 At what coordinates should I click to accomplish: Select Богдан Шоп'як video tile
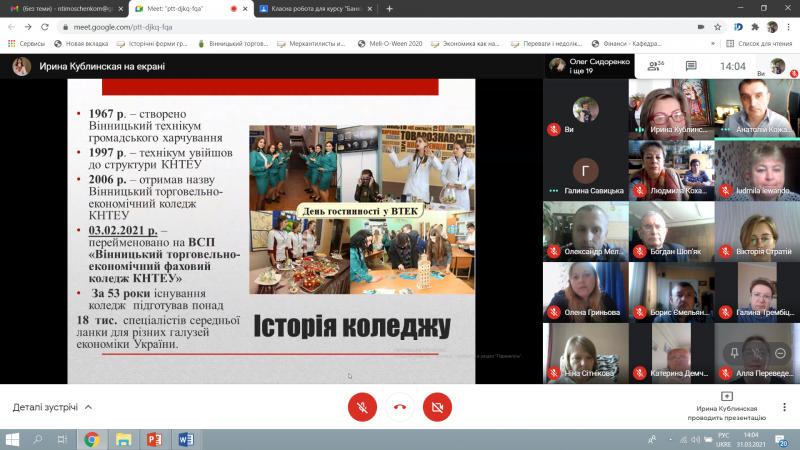click(x=671, y=231)
